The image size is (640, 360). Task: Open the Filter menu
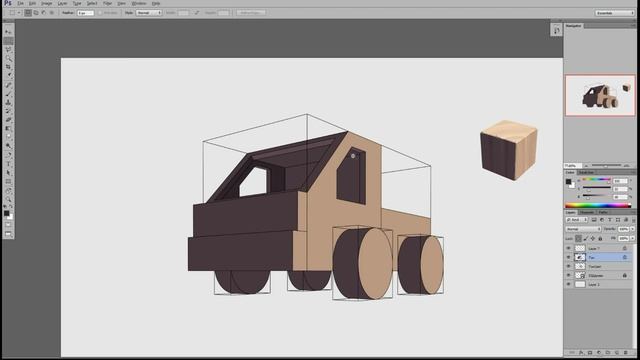(107, 3)
